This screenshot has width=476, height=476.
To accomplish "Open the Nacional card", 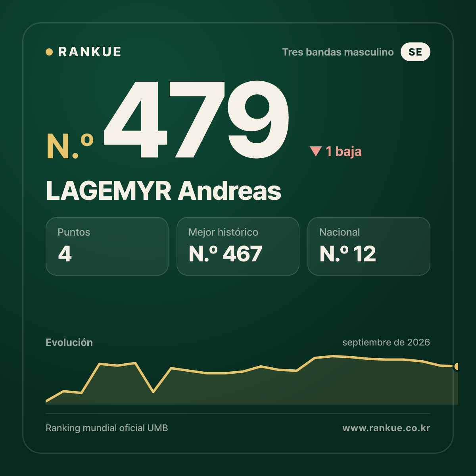I will [x=369, y=246].
